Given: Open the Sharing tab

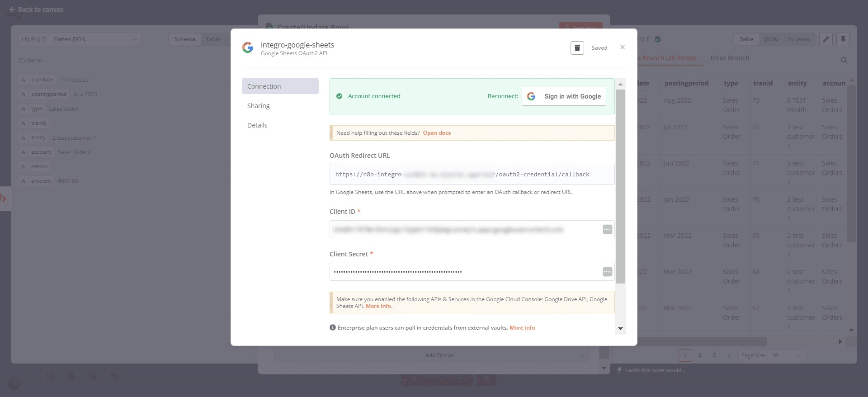Looking at the screenshot, I should click(258, 106).
